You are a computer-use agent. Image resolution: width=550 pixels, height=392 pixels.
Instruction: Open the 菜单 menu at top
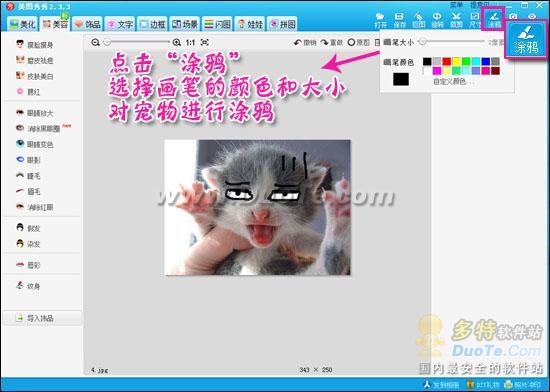click(x=456, y=5)
